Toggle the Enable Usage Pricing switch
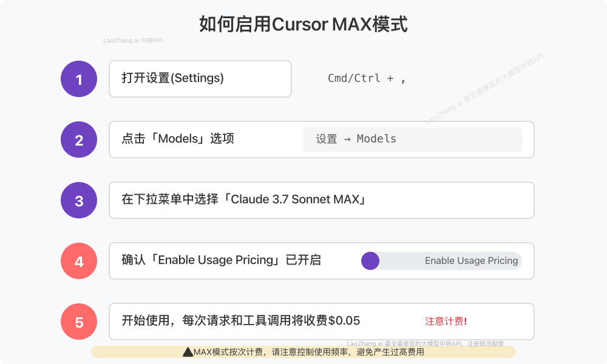The width and height of the screenshot is (607, 364). [x=441, y=261]
